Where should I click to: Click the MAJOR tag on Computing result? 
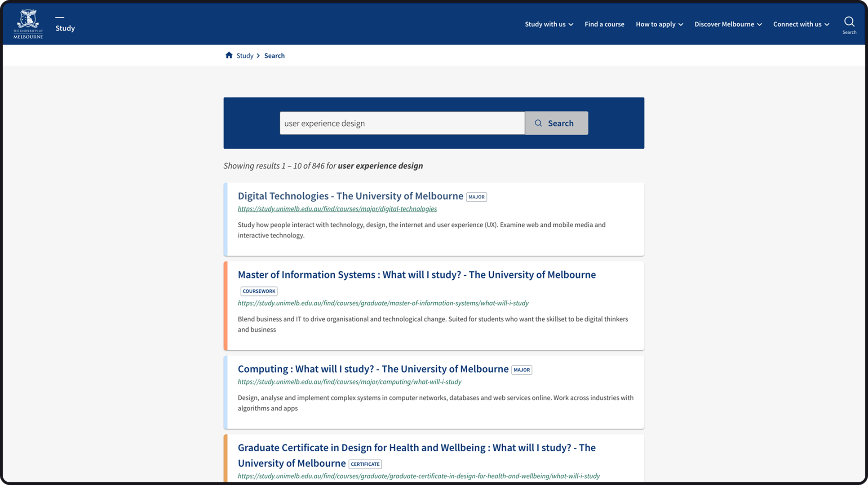(522, 370)
